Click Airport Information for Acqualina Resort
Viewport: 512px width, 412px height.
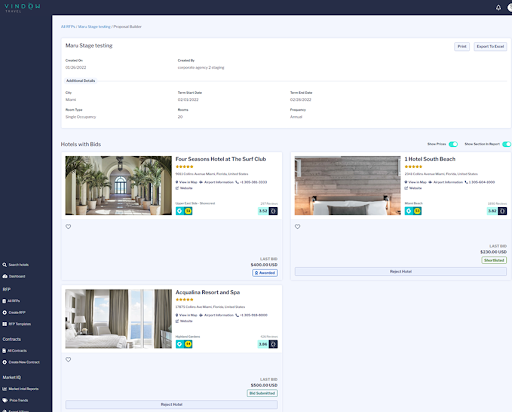(x=216, y=315)
